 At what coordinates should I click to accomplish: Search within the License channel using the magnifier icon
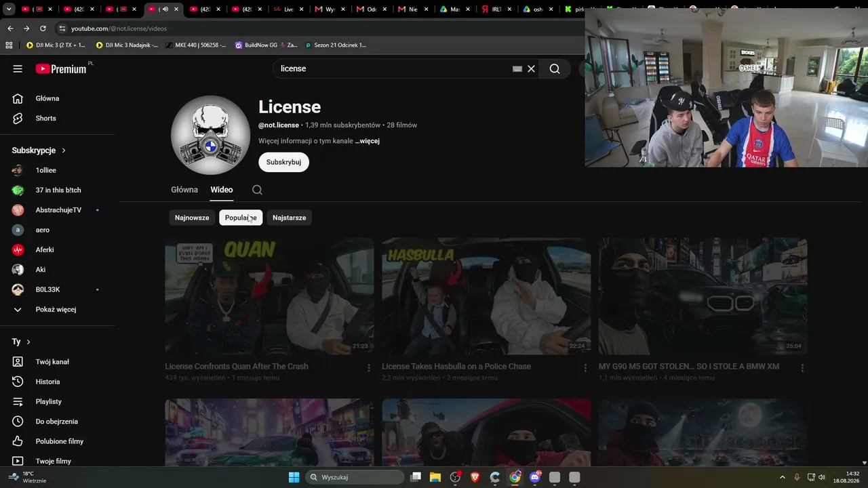(x=257, y=190)
